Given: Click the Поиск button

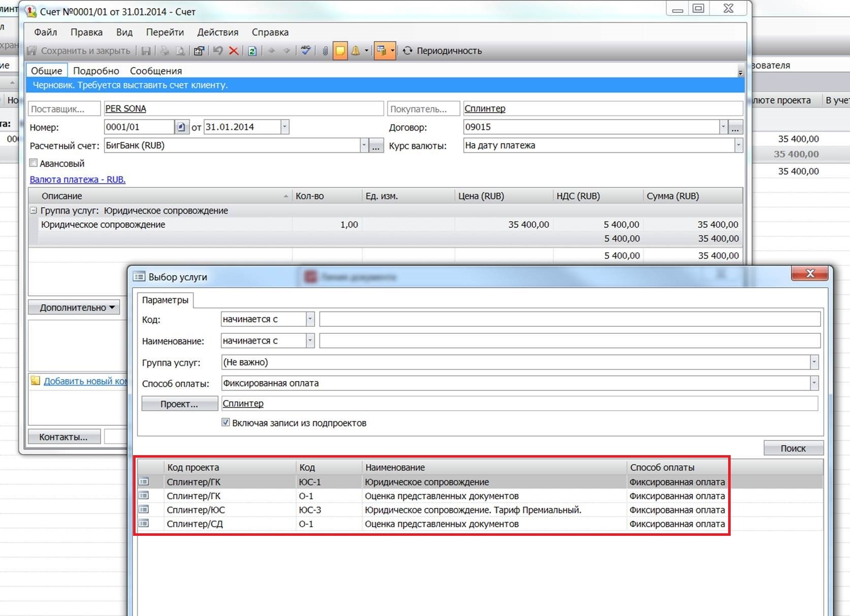Looking at the screenshot, I should (794, 448).
